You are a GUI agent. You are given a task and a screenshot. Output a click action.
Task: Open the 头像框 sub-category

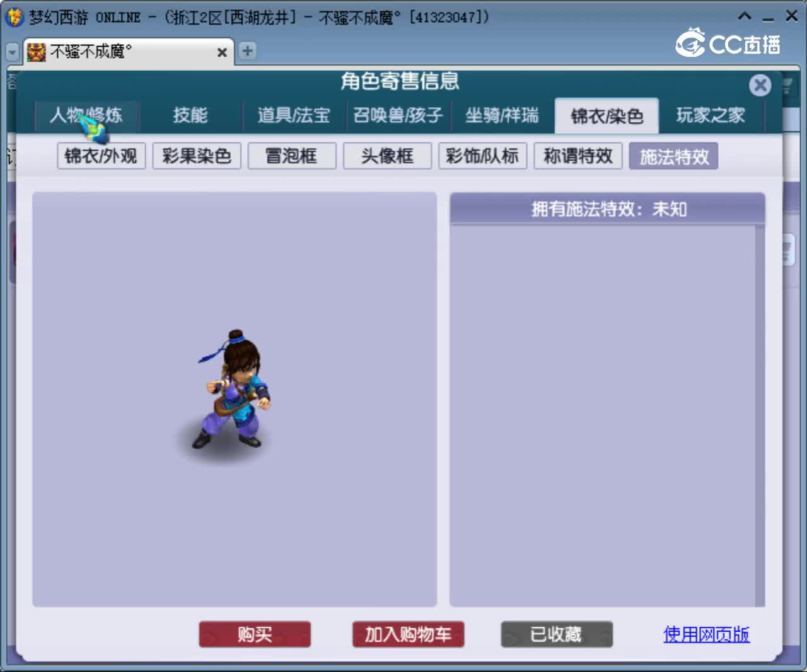pos(387,156)
